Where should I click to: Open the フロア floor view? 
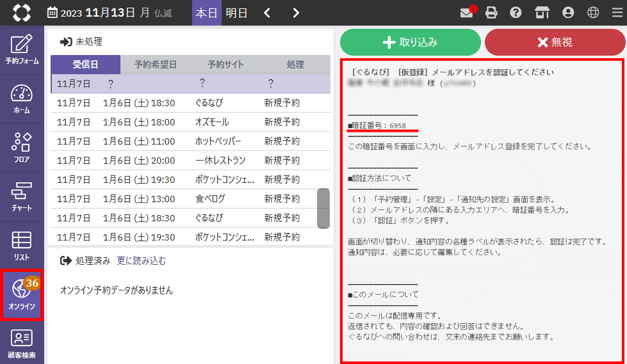(x=22, y=148)
